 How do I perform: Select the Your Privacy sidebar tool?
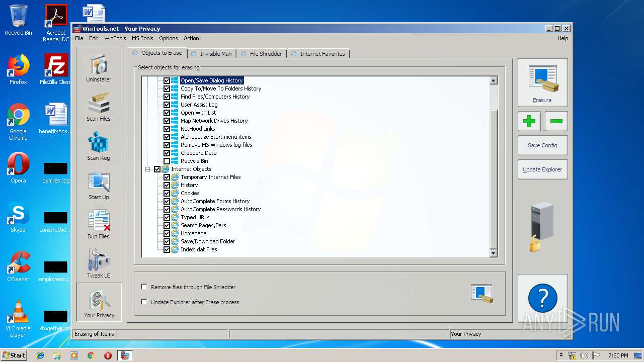coord(99,303)
